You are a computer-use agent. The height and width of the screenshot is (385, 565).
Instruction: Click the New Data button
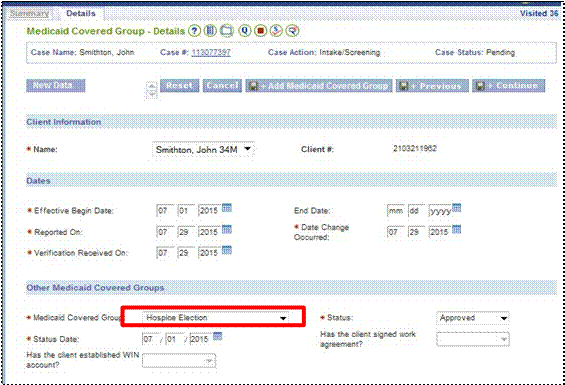(56, 86)
